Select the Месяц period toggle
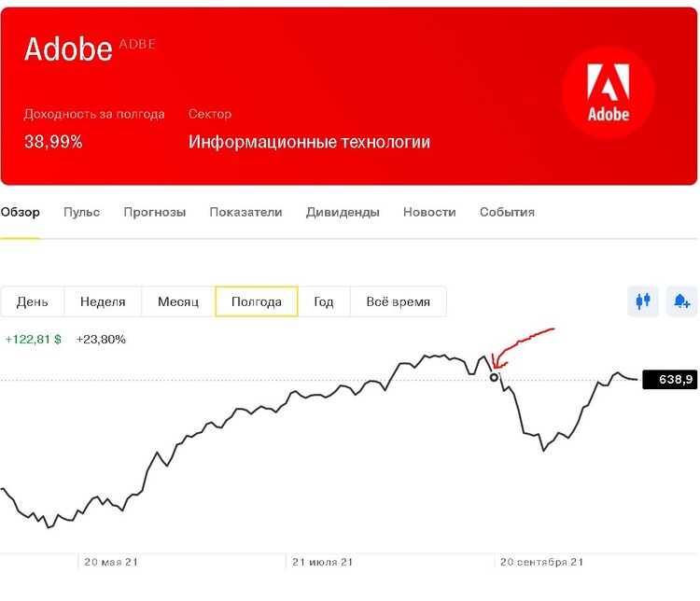Screen dimensions: 700x601 pos(178,301)
